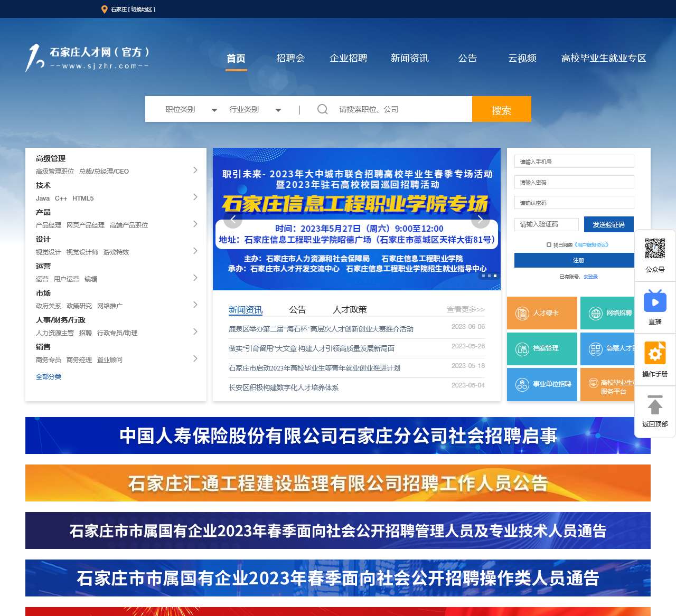
Task: Select the 档案管理 service icon
Action: coord(522,349)
